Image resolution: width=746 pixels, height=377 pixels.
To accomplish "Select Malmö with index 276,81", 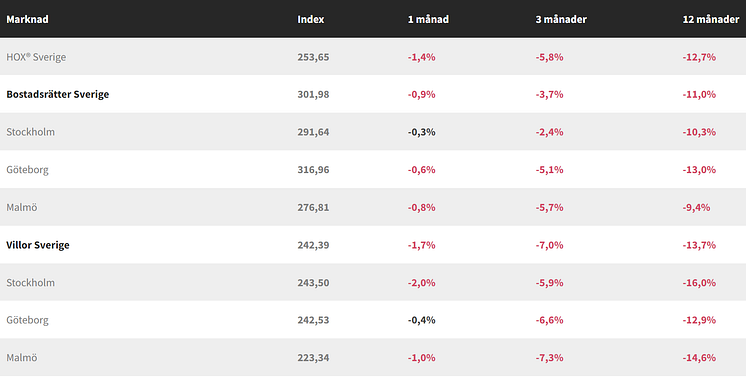I will [x=21, y=208].
